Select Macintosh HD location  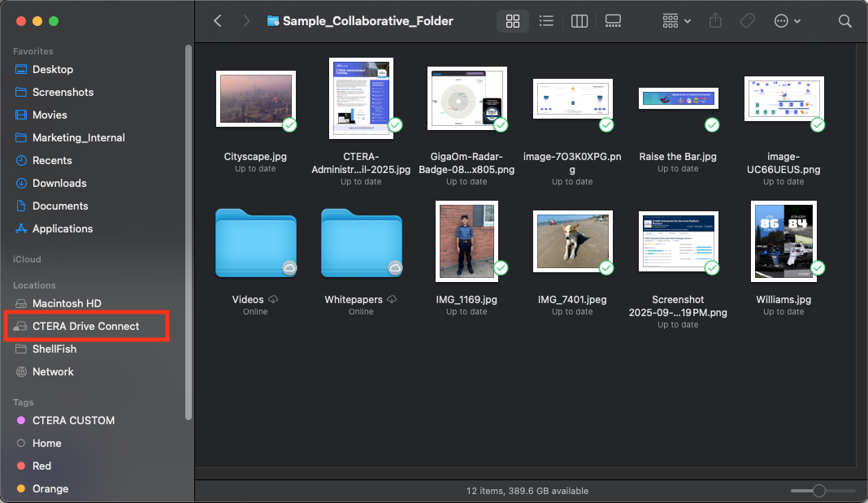click(x=67, y=303)
